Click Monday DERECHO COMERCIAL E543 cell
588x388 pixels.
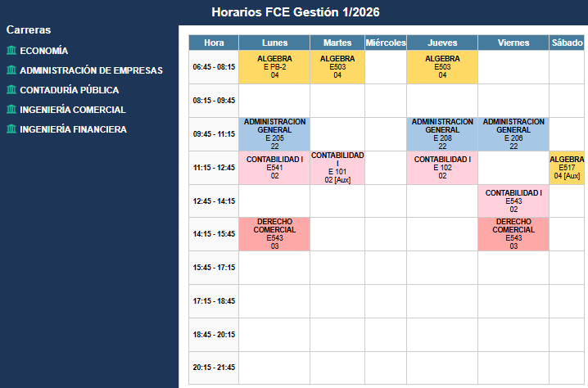274,234
